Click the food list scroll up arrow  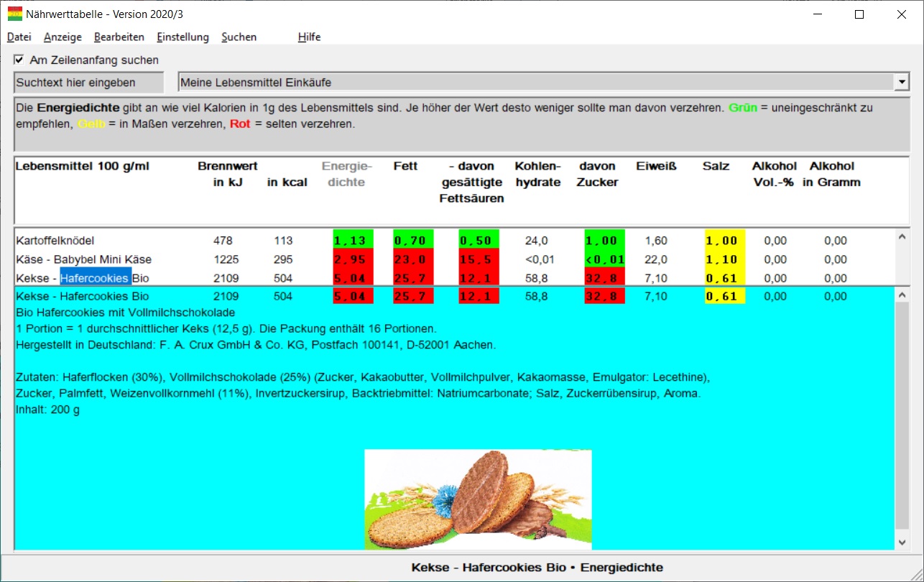coord(902,236)
